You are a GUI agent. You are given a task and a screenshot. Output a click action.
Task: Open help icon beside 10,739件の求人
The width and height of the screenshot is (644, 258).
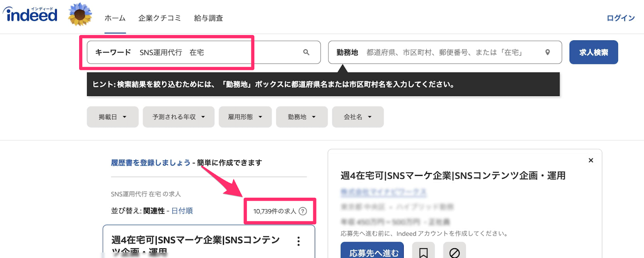pos(303,211)
